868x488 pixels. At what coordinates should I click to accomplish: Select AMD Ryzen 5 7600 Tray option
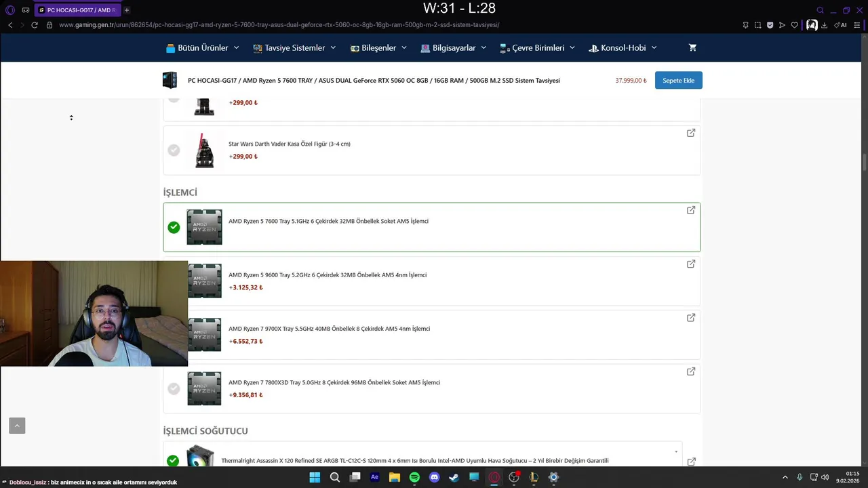coord(174,227)
